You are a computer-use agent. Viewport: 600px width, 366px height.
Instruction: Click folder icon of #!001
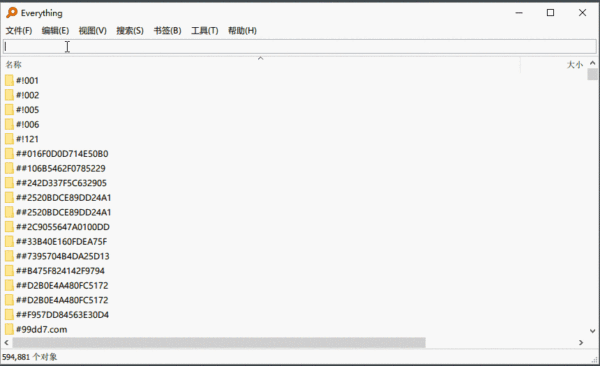(9, 80)
